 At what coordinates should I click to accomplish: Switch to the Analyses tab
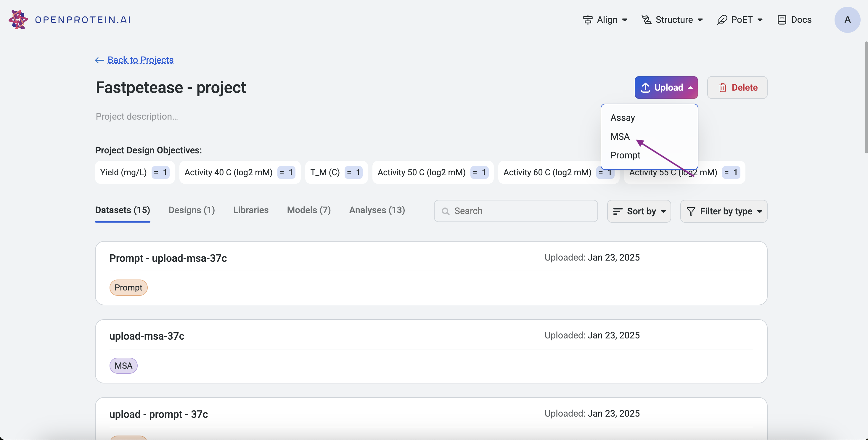[x=377, y=211]
